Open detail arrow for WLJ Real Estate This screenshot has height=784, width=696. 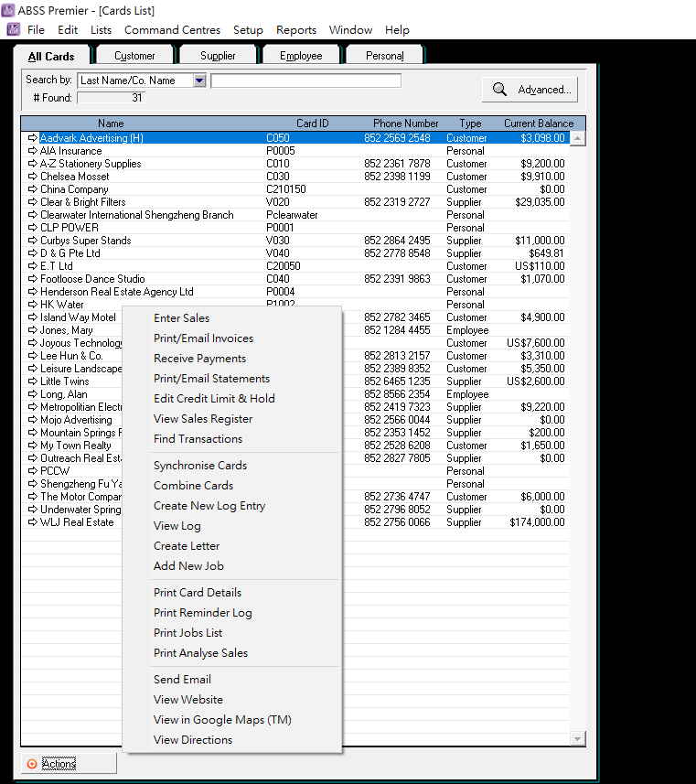(x=33, y=522)
